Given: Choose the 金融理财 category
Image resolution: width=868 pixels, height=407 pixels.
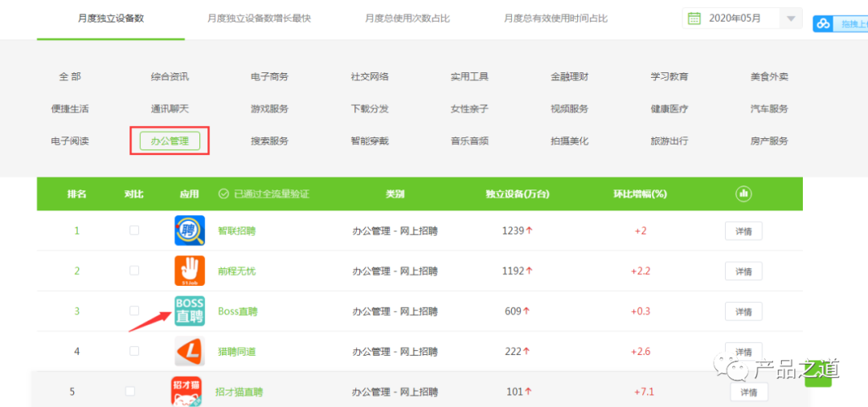Looking at the screenshot, I should tap(569, 77).
